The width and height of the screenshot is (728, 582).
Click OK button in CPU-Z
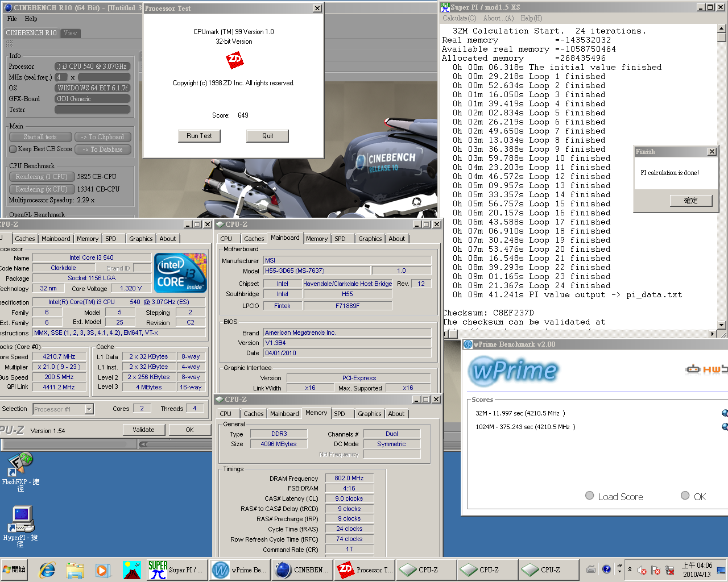(189, 430)
